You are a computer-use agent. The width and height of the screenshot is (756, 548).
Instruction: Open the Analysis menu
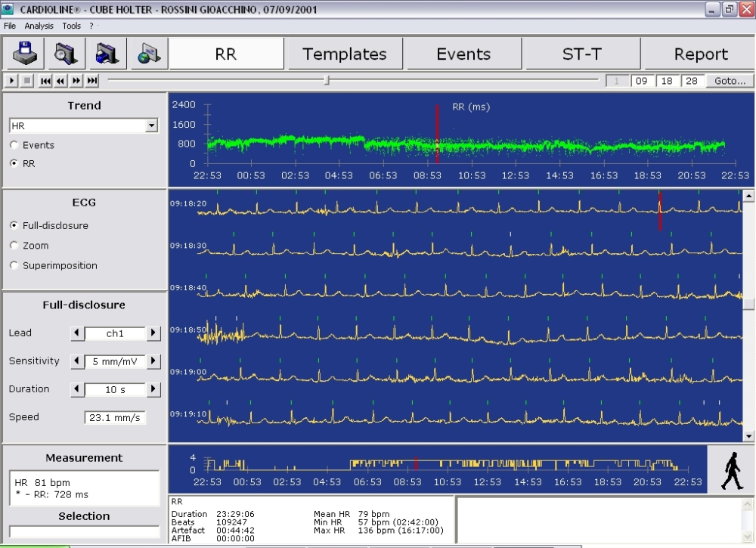[39, 26]
